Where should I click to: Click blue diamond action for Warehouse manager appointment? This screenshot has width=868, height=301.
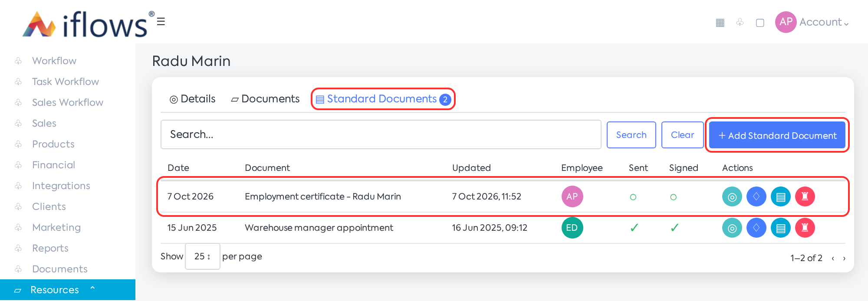coord(756,228)
